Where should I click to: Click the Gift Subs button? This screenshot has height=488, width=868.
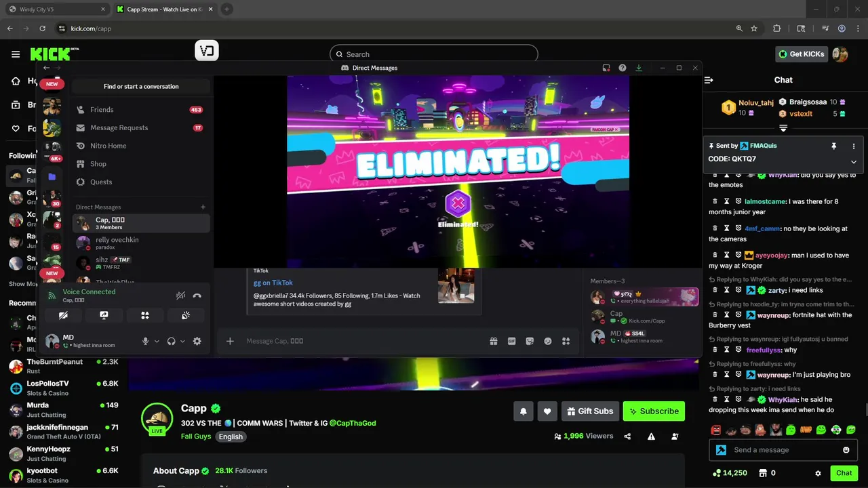(589, 411)
